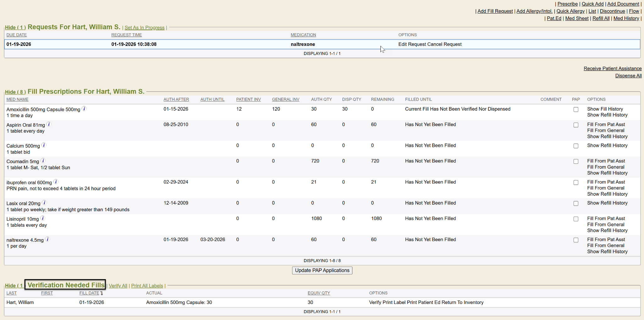The width and height of the screenshot is (644, 320).
Task: Click the info icon next to Amoxicillin
Action: 84,109
